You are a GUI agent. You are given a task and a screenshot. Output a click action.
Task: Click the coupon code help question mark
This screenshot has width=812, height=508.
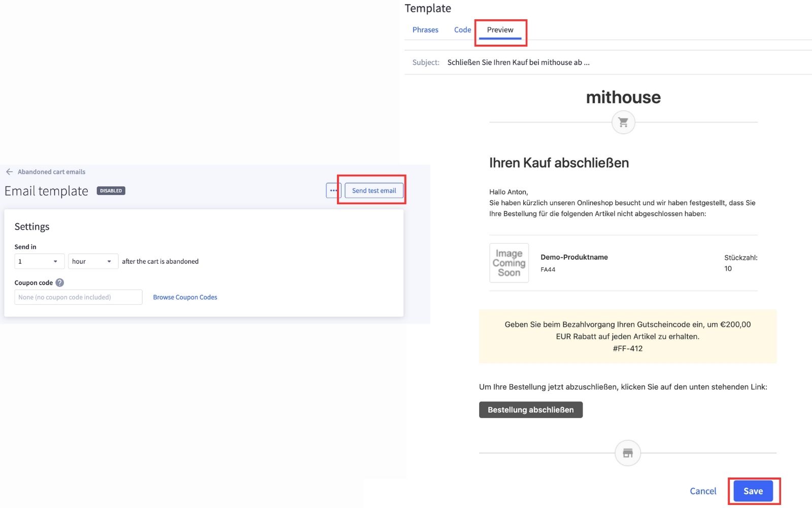(x=59, y=282)
